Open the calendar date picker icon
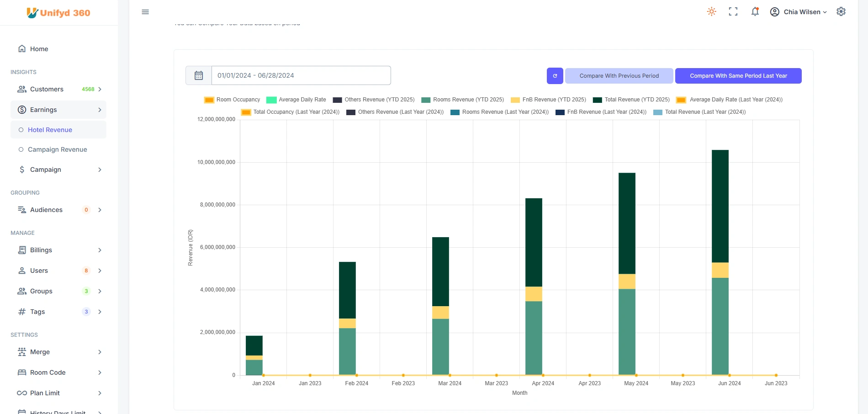Screen dimensions: 868x414 (199, 75)
